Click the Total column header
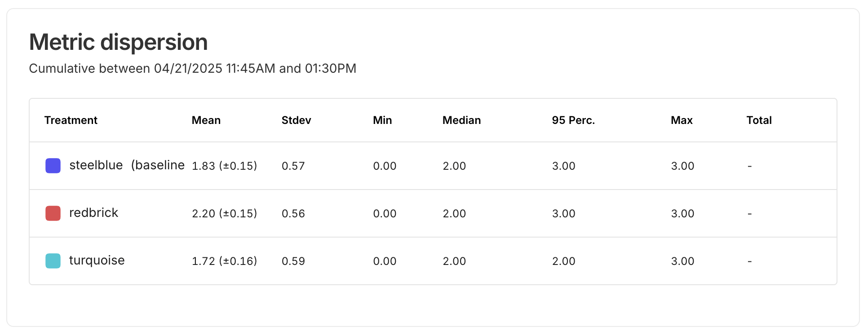The image size is (868, 335). [x=759, y=120]
